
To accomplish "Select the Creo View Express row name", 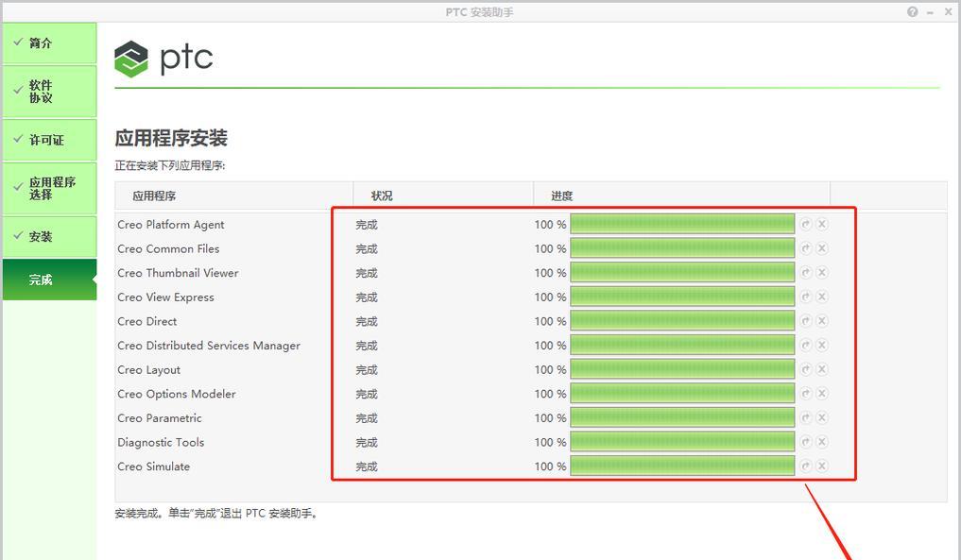I will click(166, 297).
